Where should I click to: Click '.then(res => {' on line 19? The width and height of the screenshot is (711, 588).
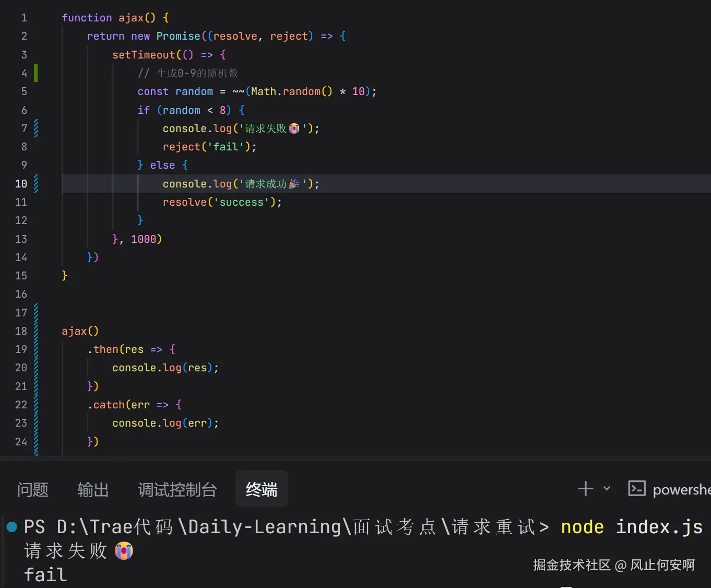pyautogui.click(x=131, y=349)
